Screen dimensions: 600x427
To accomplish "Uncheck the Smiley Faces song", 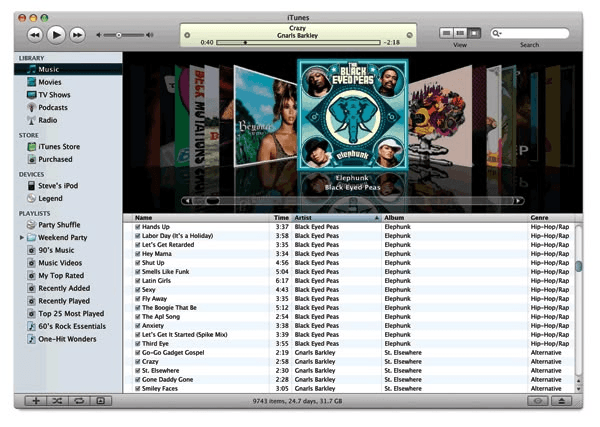I will (x=137, y=389).
